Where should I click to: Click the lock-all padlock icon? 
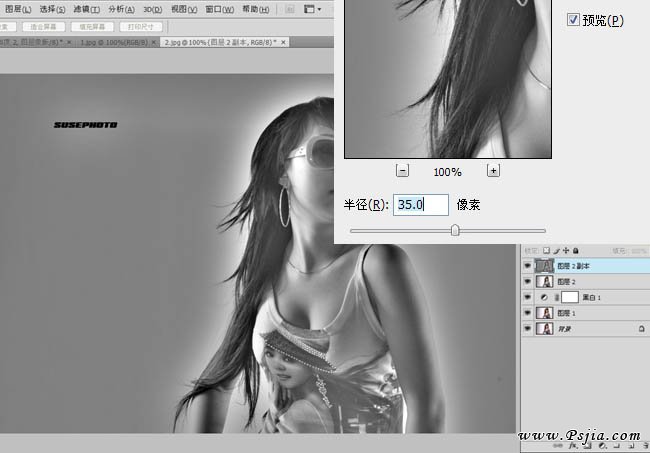coord(576,251)
